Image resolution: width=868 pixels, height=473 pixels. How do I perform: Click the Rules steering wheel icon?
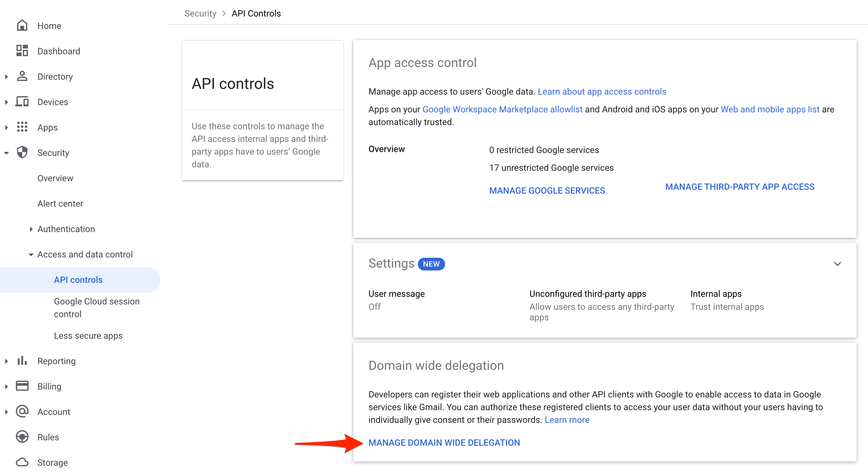coord(22,437)
